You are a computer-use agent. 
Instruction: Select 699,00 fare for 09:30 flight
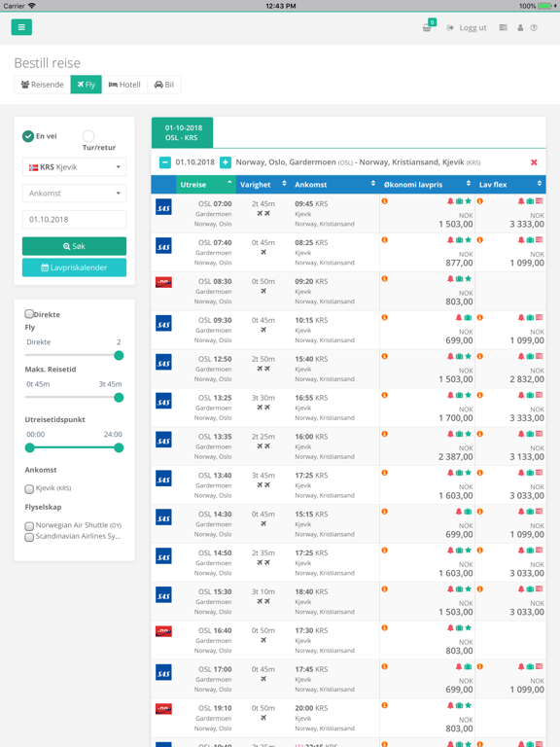tap(459, 340)
